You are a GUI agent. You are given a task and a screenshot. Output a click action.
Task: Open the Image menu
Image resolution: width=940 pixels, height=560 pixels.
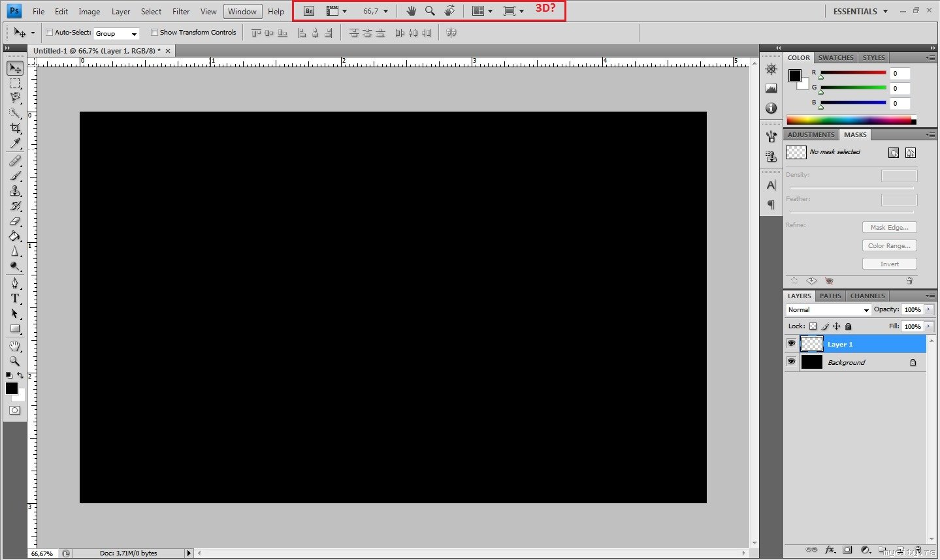(89, 11)
